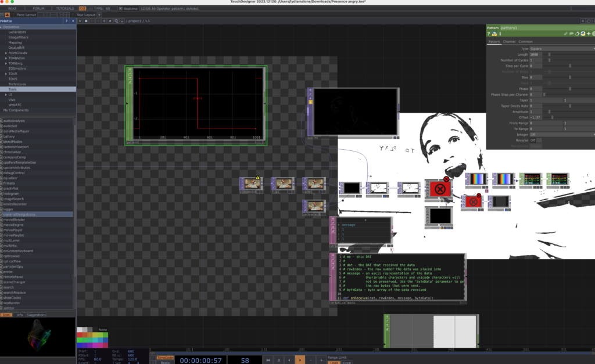Open the Python help icon in parameter panel
Screen dimensions: 595x364
click(494, 34)
